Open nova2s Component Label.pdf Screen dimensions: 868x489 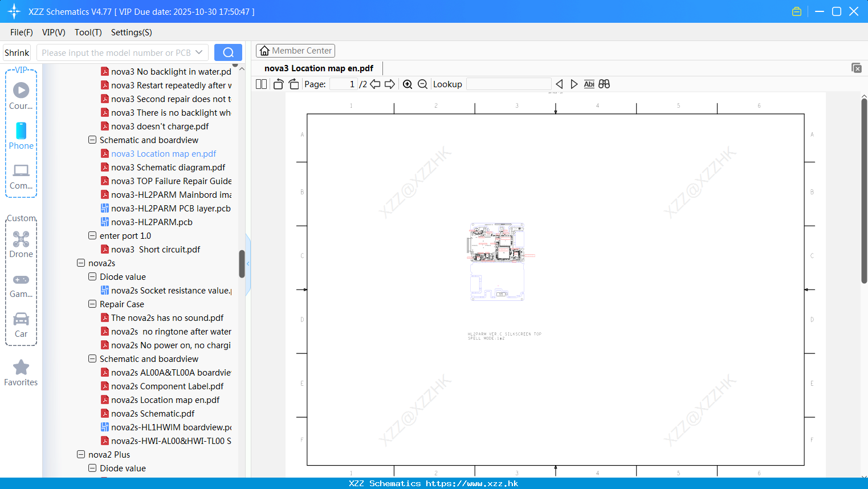click(167, 386)
